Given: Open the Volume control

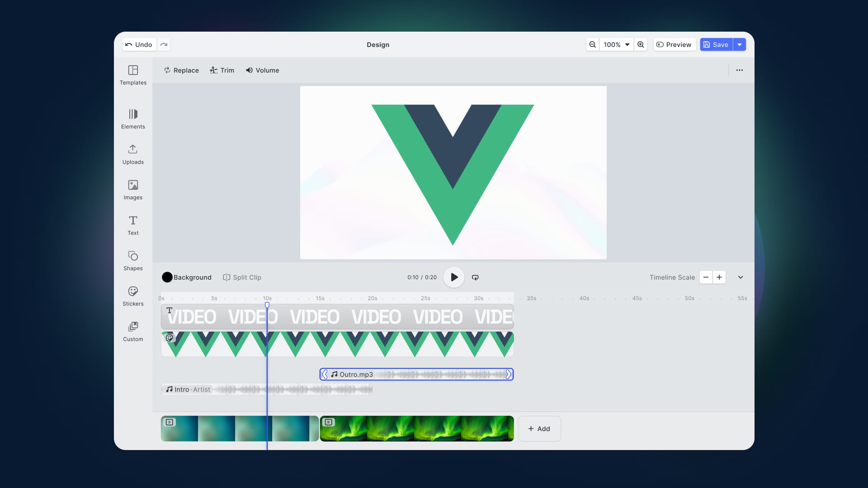Looking at the screenshot, I should (262, 70).
